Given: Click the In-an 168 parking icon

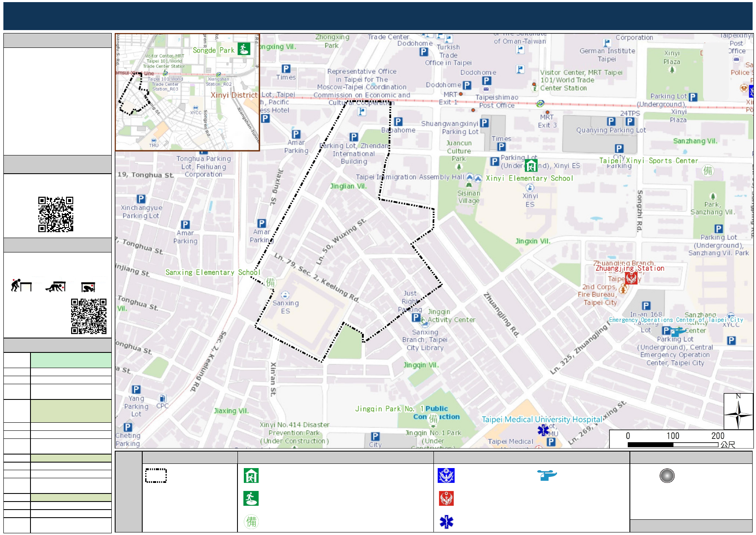Looking at the screenshot, I should 646,306.
